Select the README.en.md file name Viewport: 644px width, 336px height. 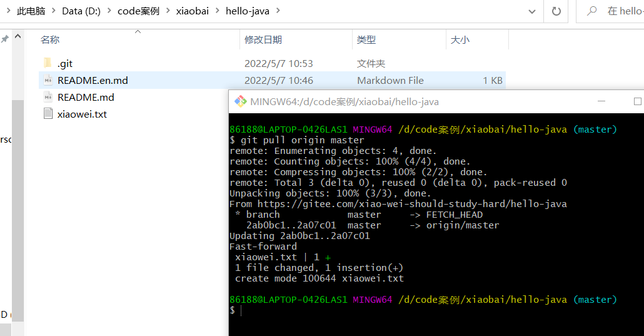[x=93, y=80]
